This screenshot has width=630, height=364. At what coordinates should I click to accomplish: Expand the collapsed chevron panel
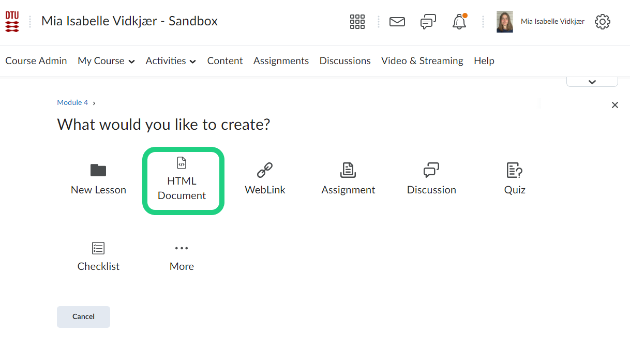(x=592, y=82)
